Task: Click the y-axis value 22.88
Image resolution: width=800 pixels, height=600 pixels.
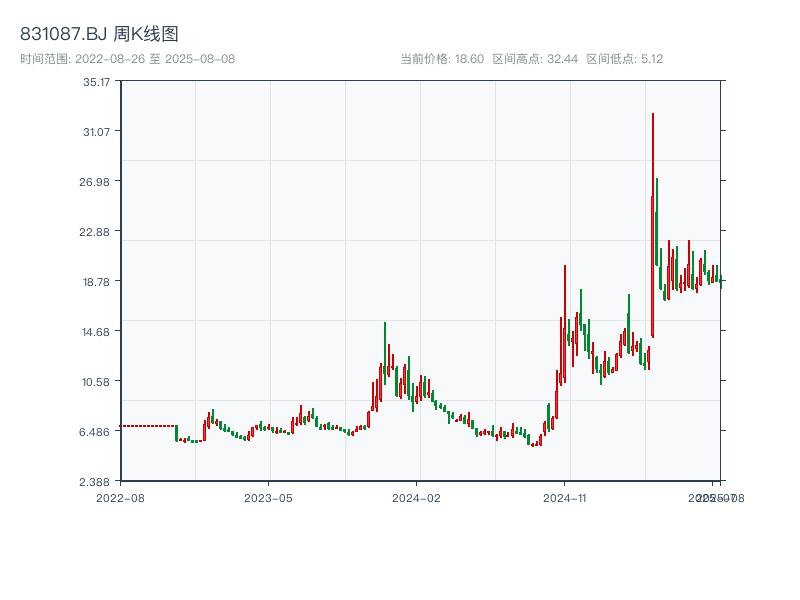Action: pos(94,232)
